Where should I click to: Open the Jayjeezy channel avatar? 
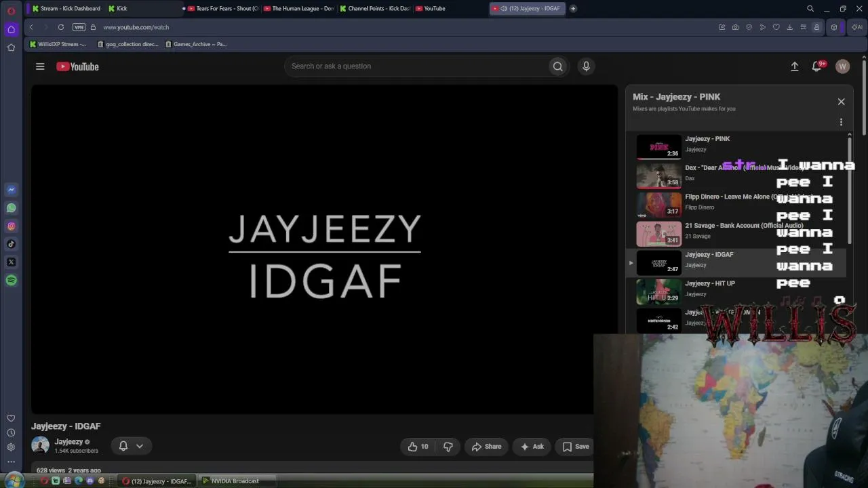(x=41, y=445)
